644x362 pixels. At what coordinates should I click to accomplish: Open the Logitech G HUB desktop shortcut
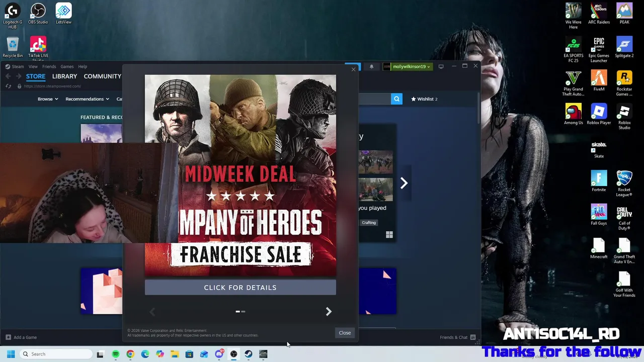click(13, 16)
